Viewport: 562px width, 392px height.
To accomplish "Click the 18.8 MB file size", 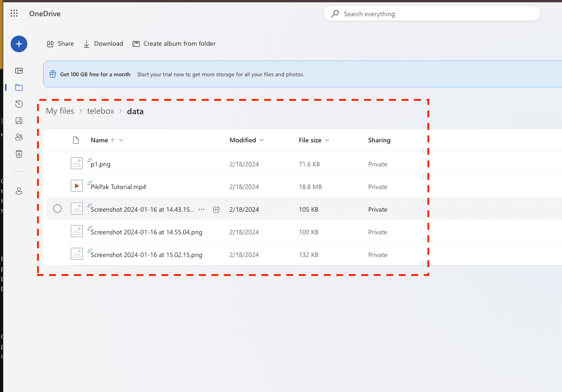I will [310, 187].
